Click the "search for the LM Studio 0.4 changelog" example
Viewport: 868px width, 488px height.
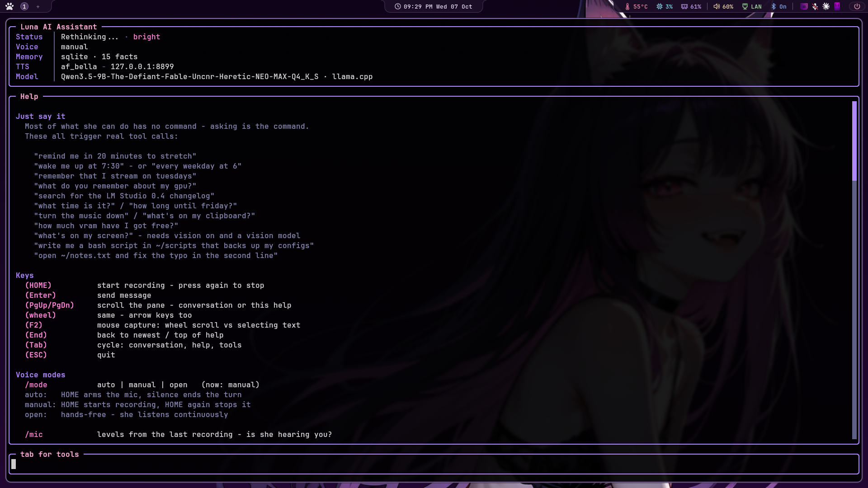click(x=124, y=196)
